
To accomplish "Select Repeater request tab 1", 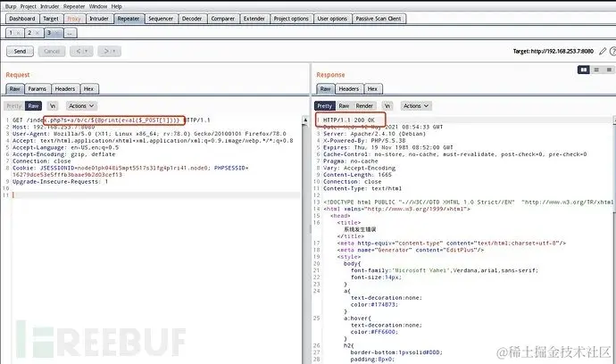I will click(x=11, y=33).
